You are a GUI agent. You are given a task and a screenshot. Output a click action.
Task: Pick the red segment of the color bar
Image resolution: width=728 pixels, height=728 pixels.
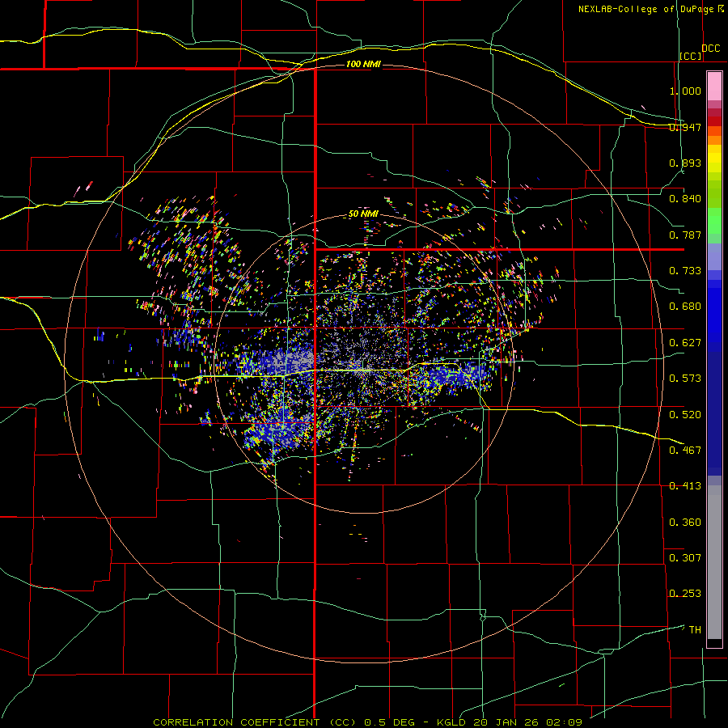(714, 121)
